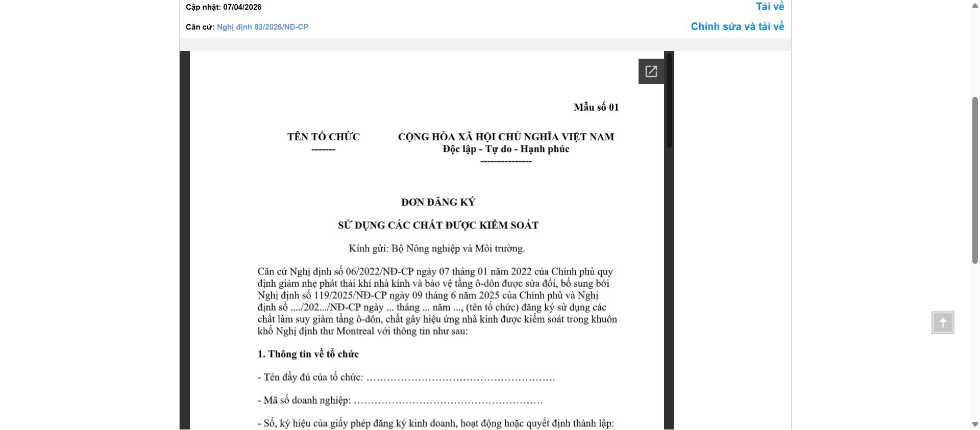The width and height of the screenshot is (980, 430).
Task: Click CỘNG HÒA XÃ HỘI CHỦ NGHĨA VIỆT NAM
Action: point(506,137)
